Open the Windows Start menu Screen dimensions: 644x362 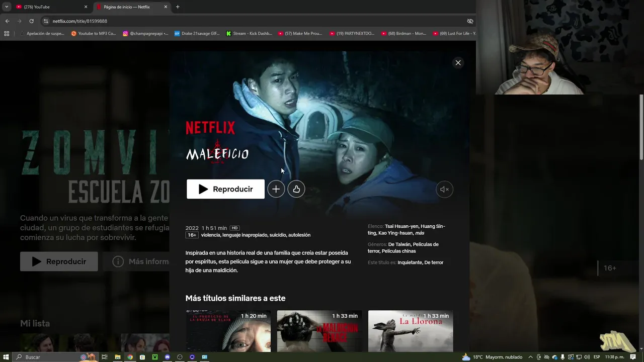click(x=6, y=357)
